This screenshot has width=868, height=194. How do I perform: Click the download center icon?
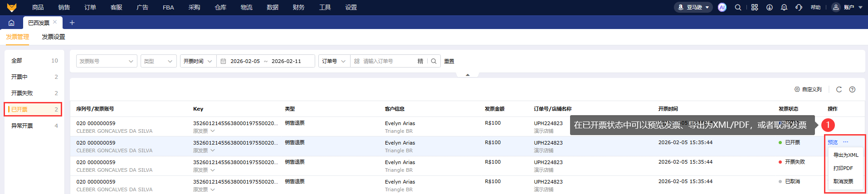(x=770, y=7)
